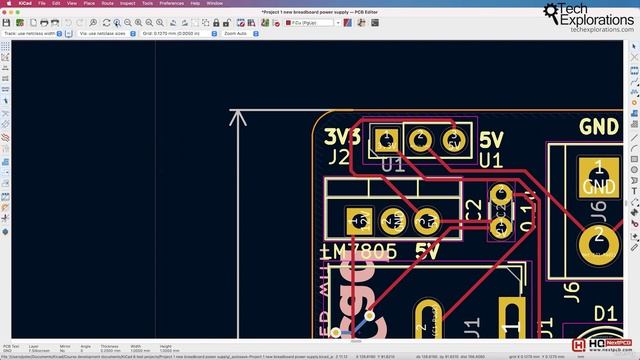
Task: Run the Design Rules Checker
Action: tap(276, 23)
